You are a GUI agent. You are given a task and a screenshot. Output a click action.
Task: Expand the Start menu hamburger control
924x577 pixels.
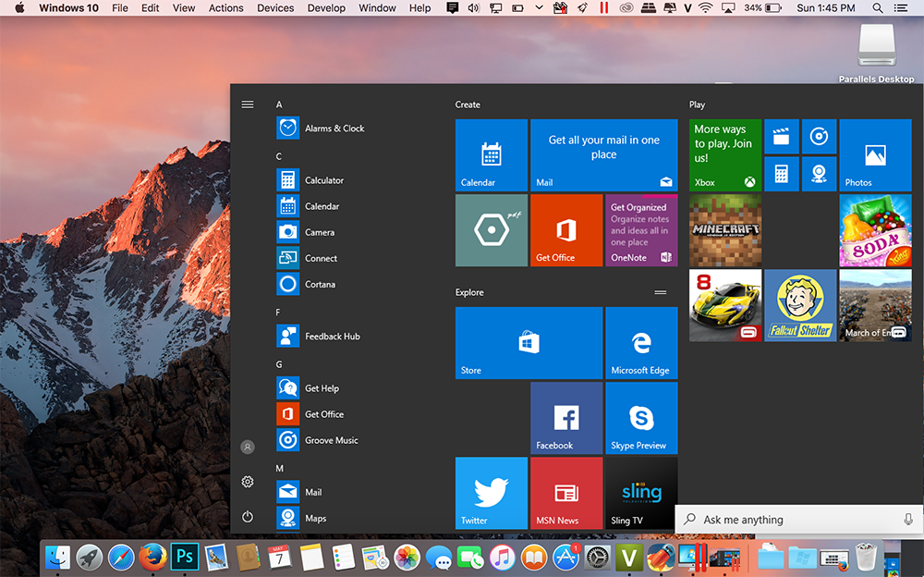247,104
